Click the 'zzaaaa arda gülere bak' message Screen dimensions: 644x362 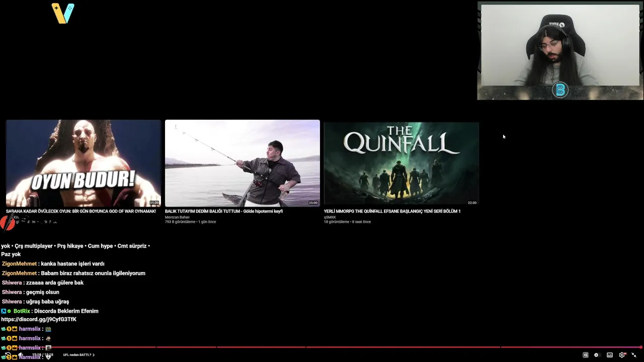pos(43,283)
